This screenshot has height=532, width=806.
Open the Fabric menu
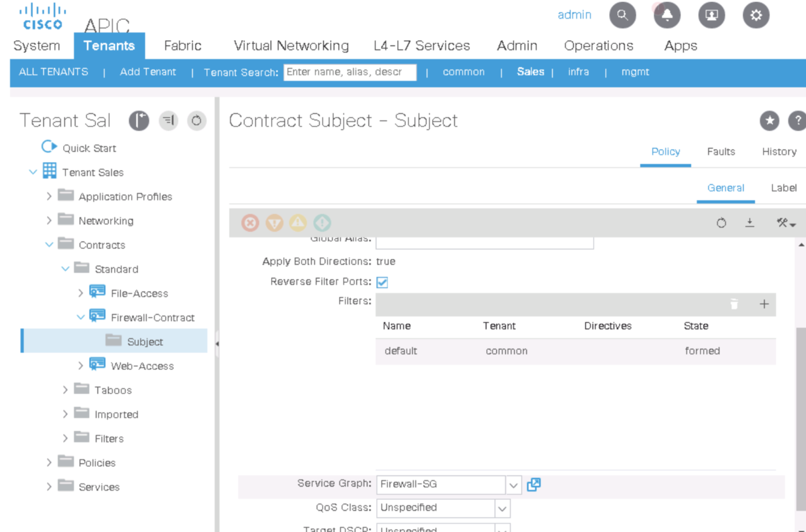(183, 46)
